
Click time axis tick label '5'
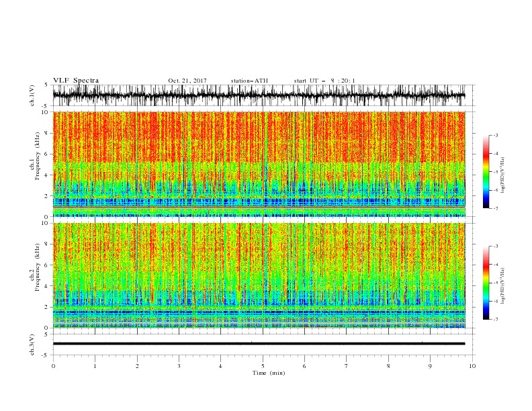263,366
